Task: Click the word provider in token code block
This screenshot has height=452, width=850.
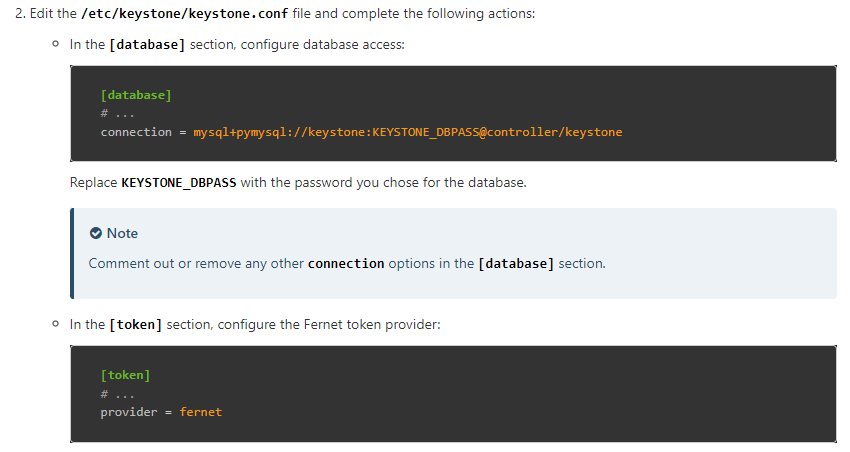Action: click(129, 412)
